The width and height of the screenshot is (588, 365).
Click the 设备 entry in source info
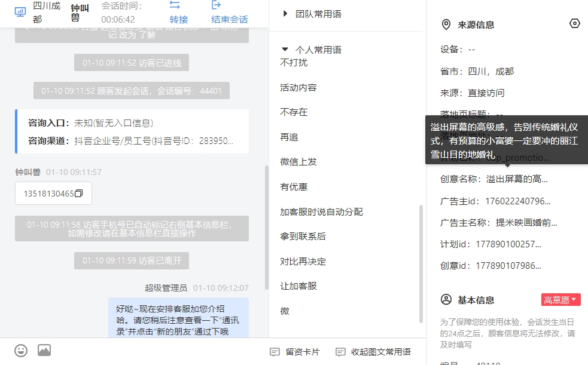[x=458, y=50]
